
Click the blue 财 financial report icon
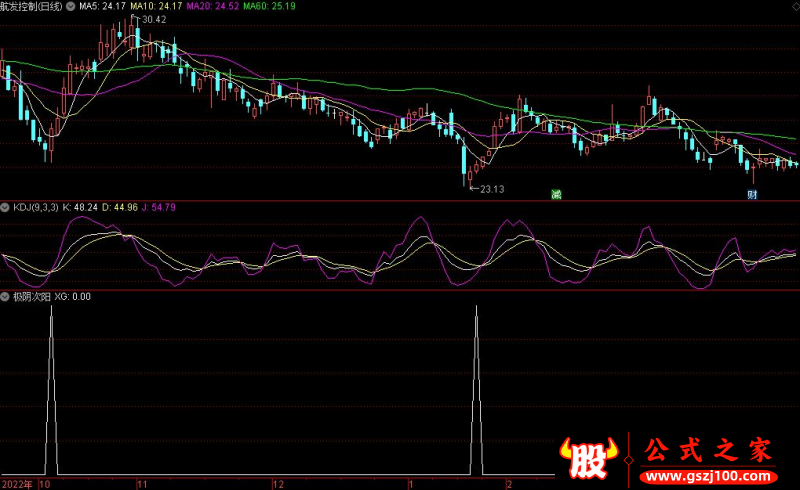coord(752,194)
